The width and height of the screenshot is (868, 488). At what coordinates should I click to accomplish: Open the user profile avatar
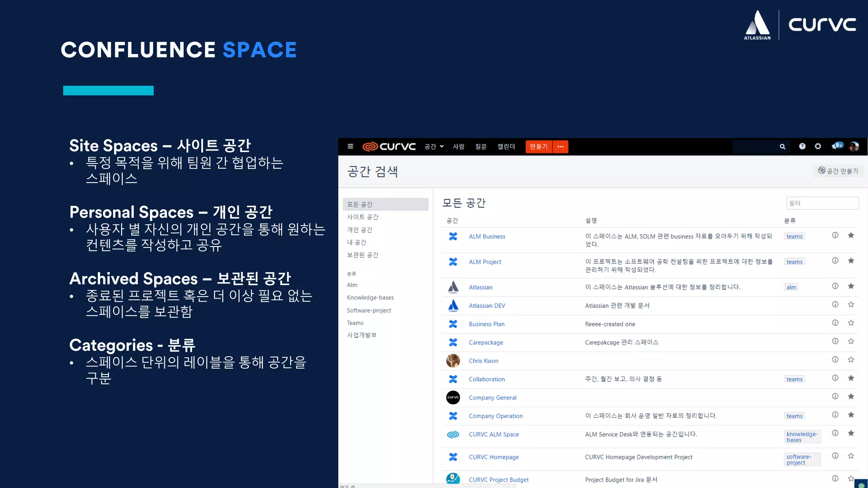pyautogui.click(x=854, y=146)
